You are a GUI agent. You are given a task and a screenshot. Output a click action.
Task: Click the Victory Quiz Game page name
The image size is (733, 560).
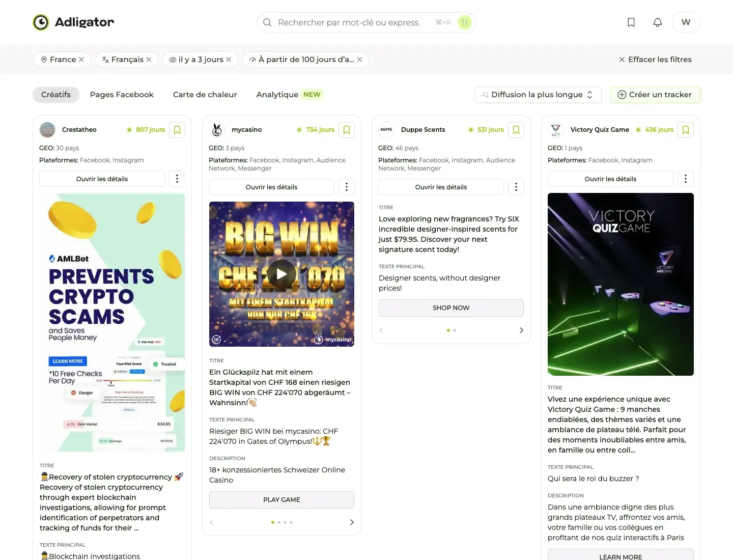(x=600, y=130)
